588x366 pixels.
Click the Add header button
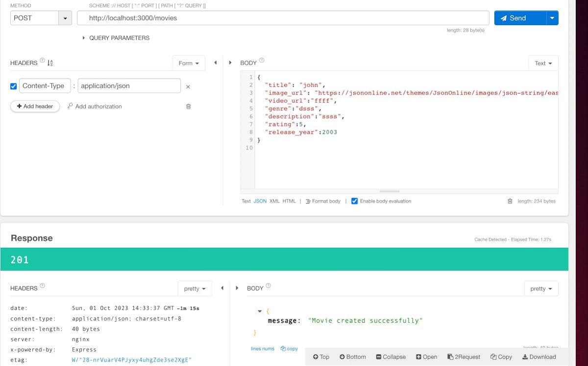[x=35, y=106]
